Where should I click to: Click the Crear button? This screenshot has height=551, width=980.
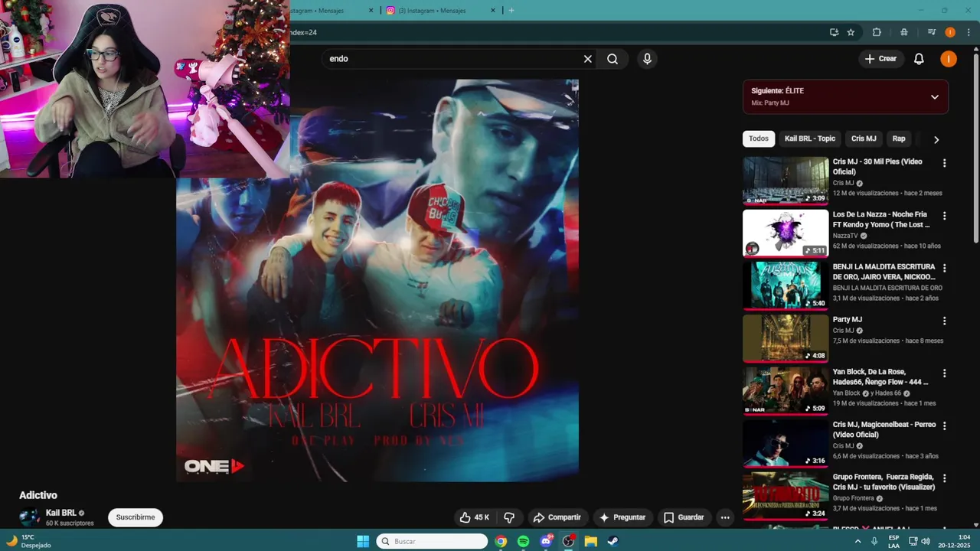880,59
